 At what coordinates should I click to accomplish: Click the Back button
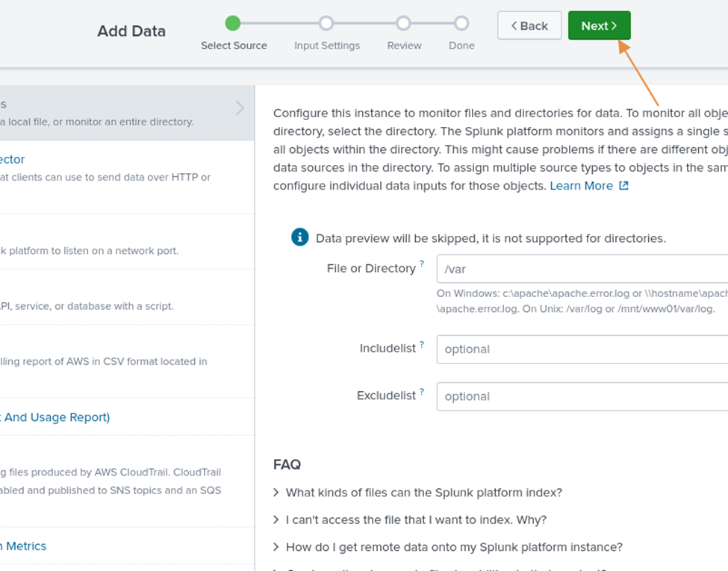click(529, 25)
